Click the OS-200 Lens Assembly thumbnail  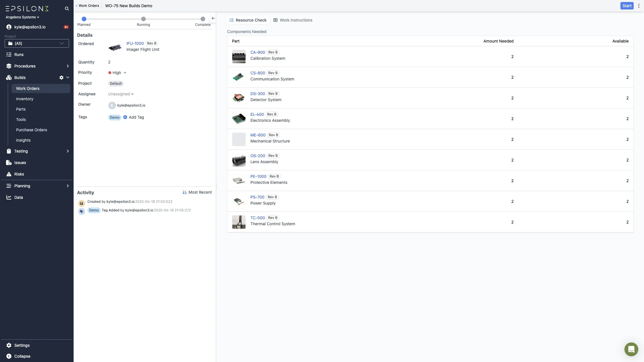point(239,160)
